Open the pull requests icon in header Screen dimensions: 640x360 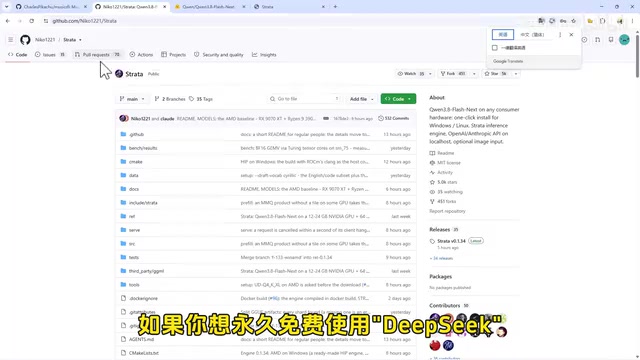coord(598,40)
